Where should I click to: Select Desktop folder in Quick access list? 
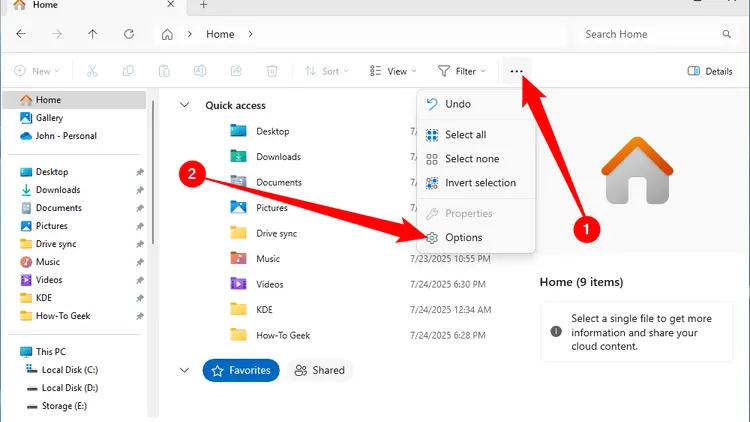260,131
